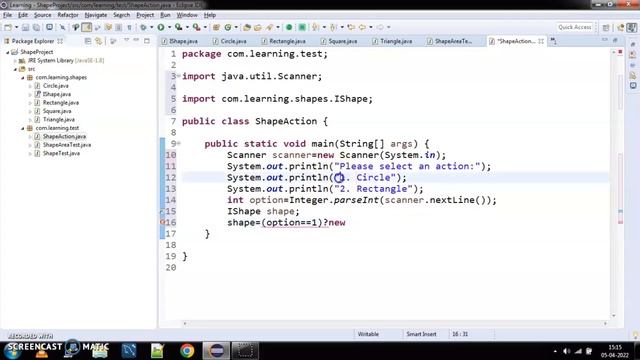
Task: Switch to the Triangle.java editor tab
Action: [392, 41]
